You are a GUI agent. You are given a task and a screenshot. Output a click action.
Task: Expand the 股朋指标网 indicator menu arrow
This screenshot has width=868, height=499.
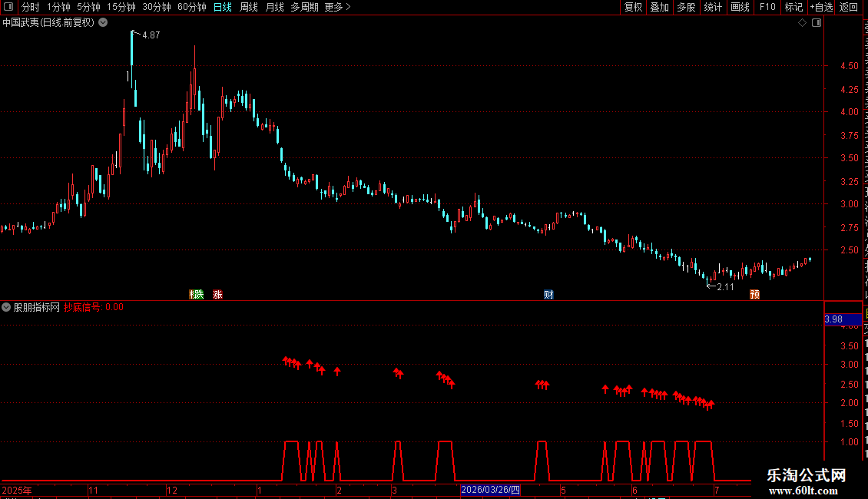(6, 307)
